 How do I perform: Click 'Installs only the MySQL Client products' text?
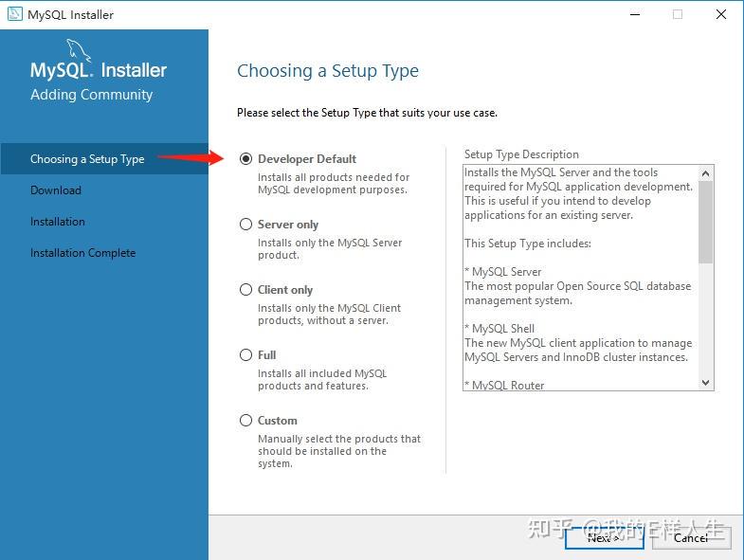tap(329, 315)
